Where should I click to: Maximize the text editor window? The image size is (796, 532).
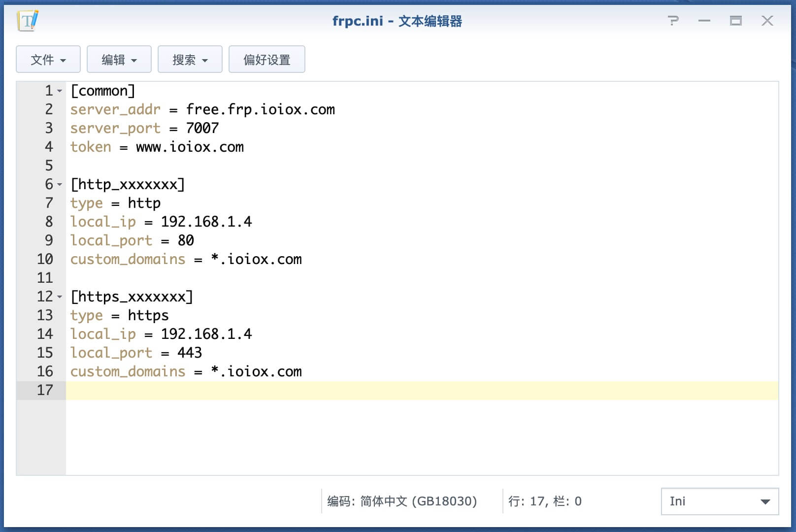736,21
